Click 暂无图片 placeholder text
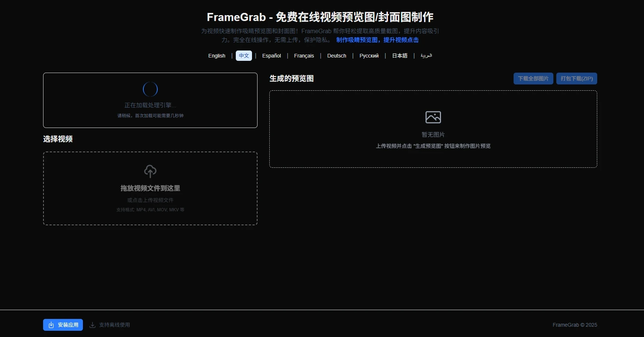644x337 pixels. tap(433, 135)
